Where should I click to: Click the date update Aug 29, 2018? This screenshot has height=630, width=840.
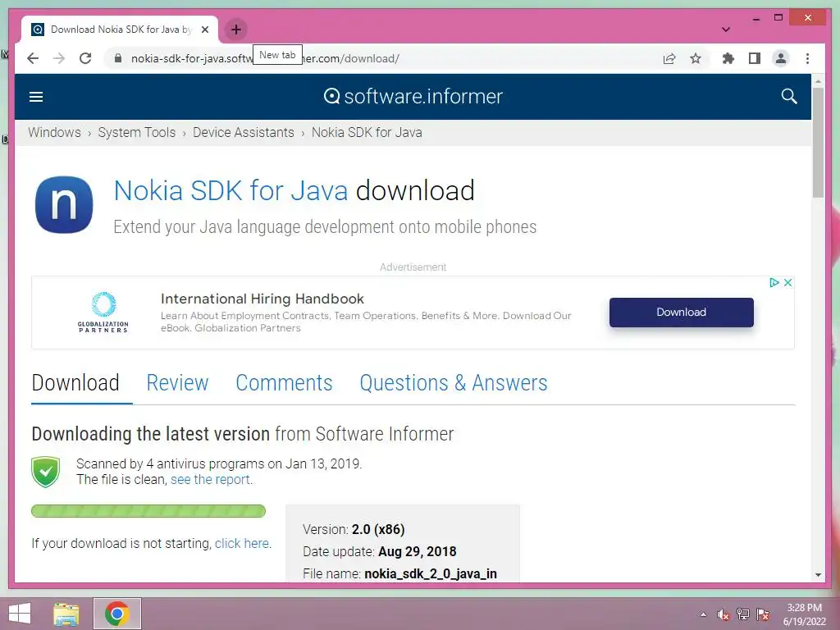coord(417,551)
